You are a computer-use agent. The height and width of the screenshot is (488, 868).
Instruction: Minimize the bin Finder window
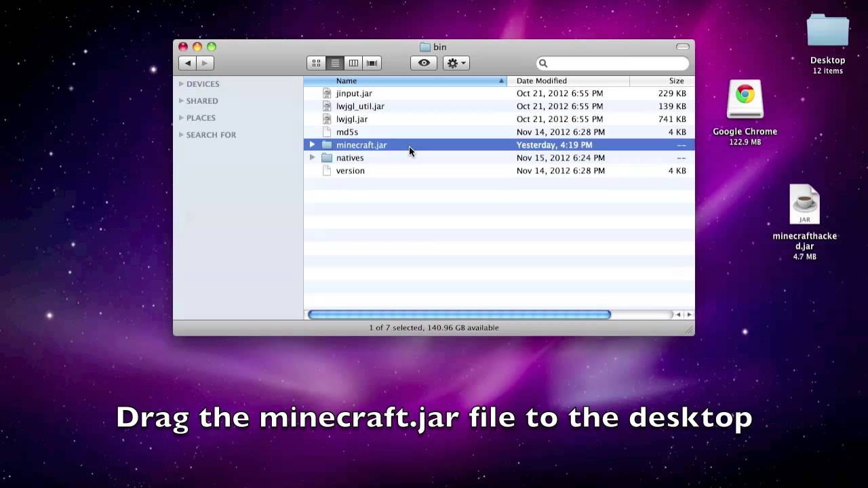pos(197,47)
